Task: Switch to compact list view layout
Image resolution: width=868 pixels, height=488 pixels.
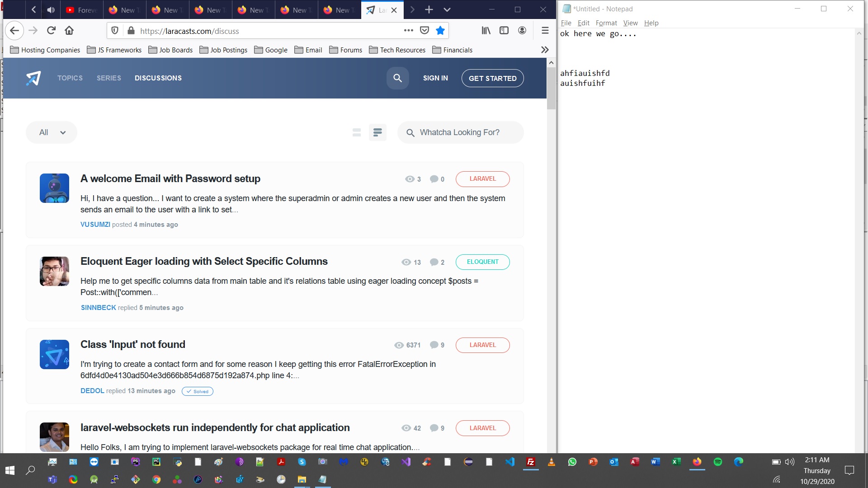Action: click(x=356, y=132)
